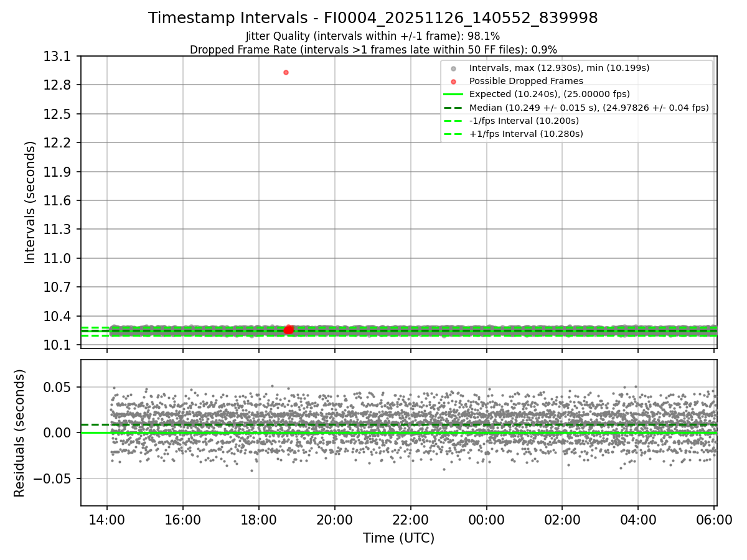Click the 'Time (UTC)' x-axis label
The height and width of the screenshot is (560, 747).
point(398,538)
